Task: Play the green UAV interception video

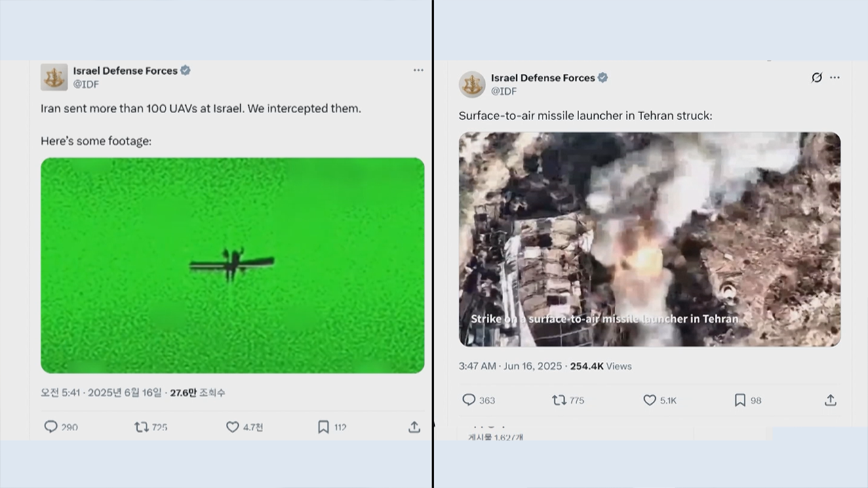Action: [x=233, y=265]
